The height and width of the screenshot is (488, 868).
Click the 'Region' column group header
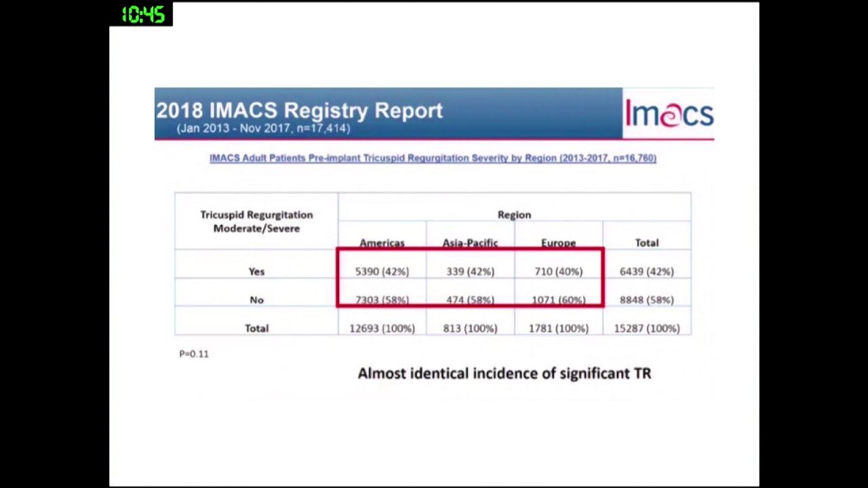coord(514,215)
